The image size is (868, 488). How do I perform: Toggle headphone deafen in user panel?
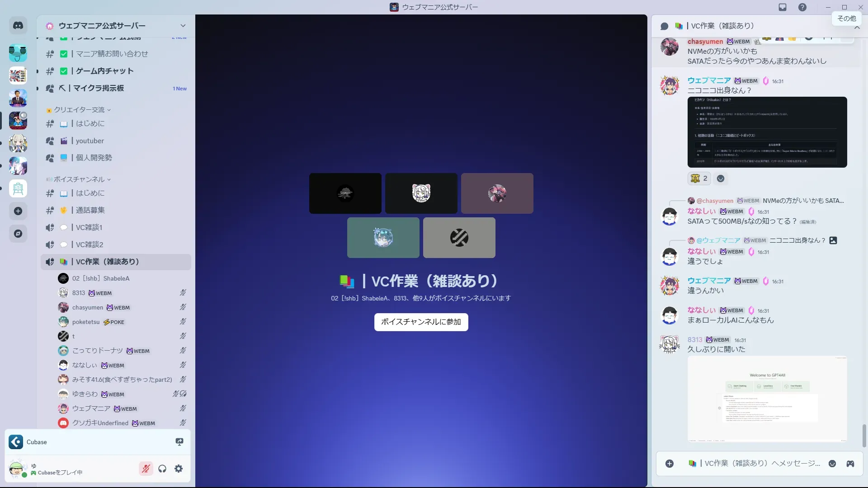pos(162,469)
